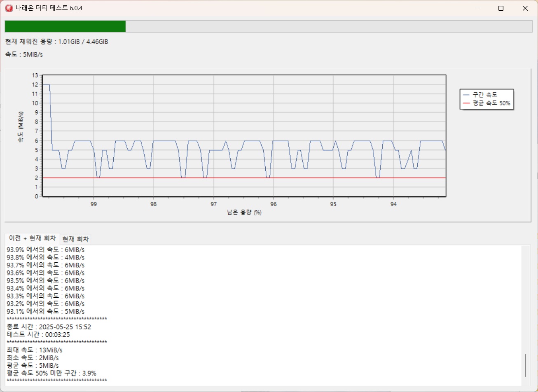The image size is (538, 392).
Task: Click the 종료 시간 log line
Action: 49,327
